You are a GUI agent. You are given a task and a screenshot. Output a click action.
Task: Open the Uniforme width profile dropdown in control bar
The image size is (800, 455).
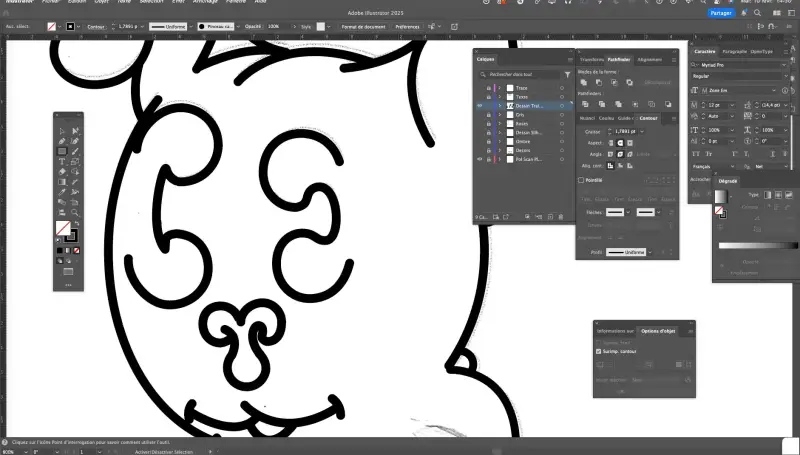(191, 27)
